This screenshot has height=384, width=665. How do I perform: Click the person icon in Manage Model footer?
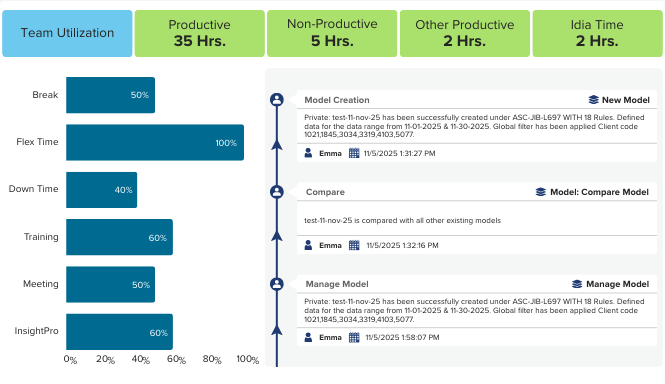point(308,337)
